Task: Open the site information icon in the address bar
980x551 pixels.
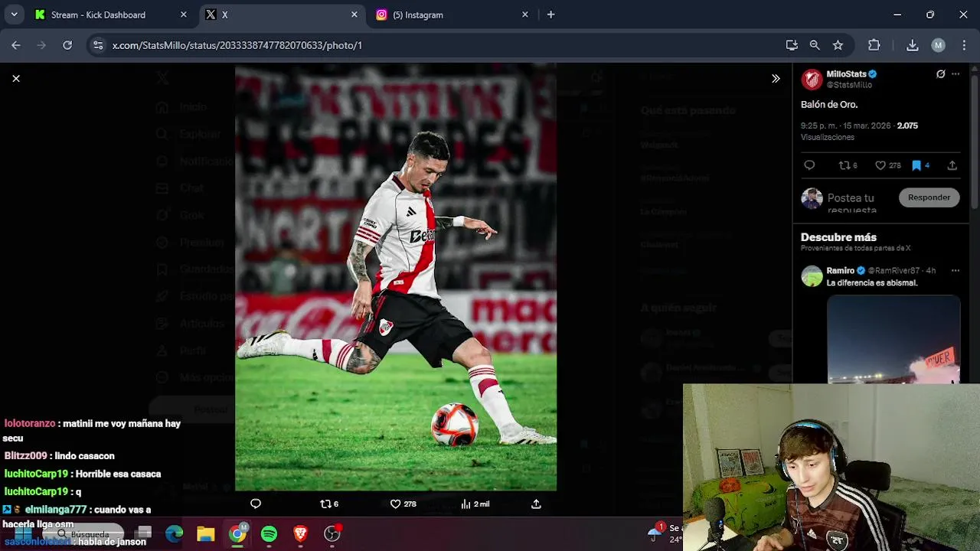Action: coord(98,45)
